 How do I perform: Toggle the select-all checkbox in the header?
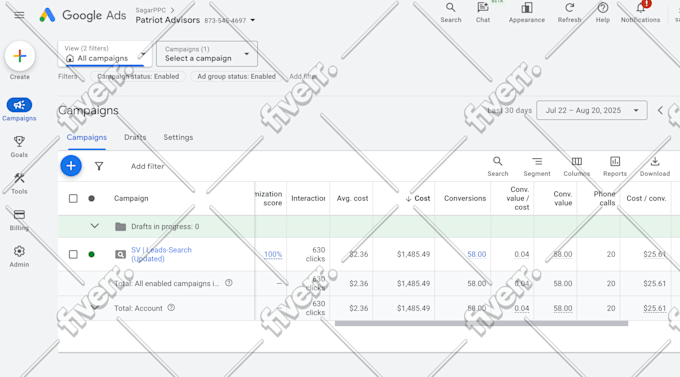tap(73, 198)
